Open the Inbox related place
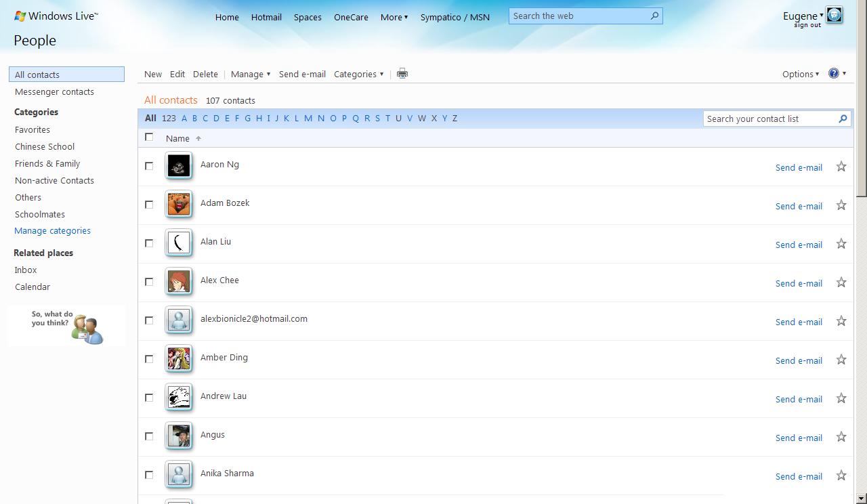867x504 pixels. point(26,270)
